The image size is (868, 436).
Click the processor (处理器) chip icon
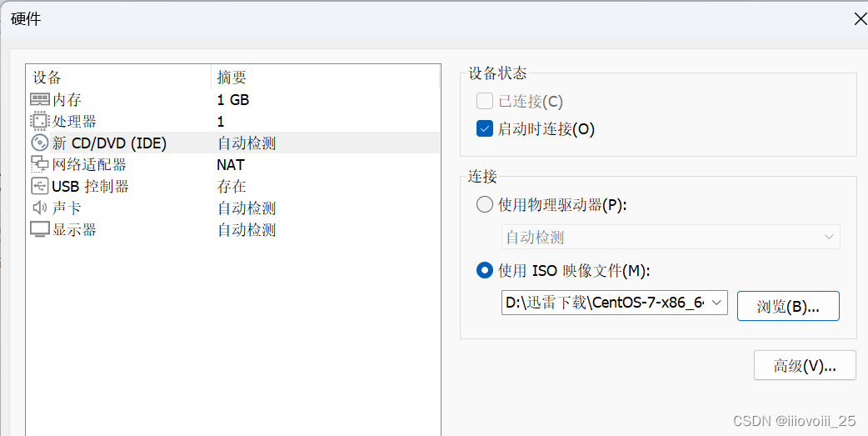[x=40, y=122]
